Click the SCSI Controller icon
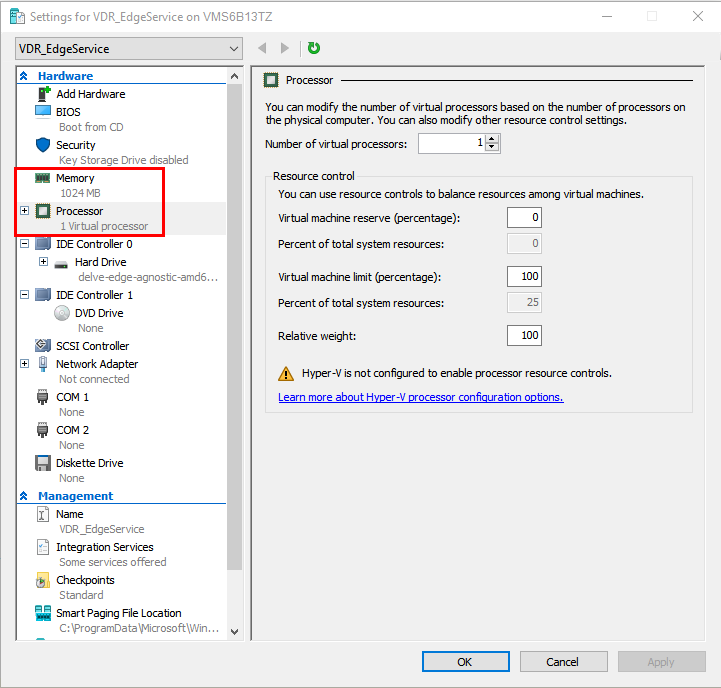 (43, 345)
